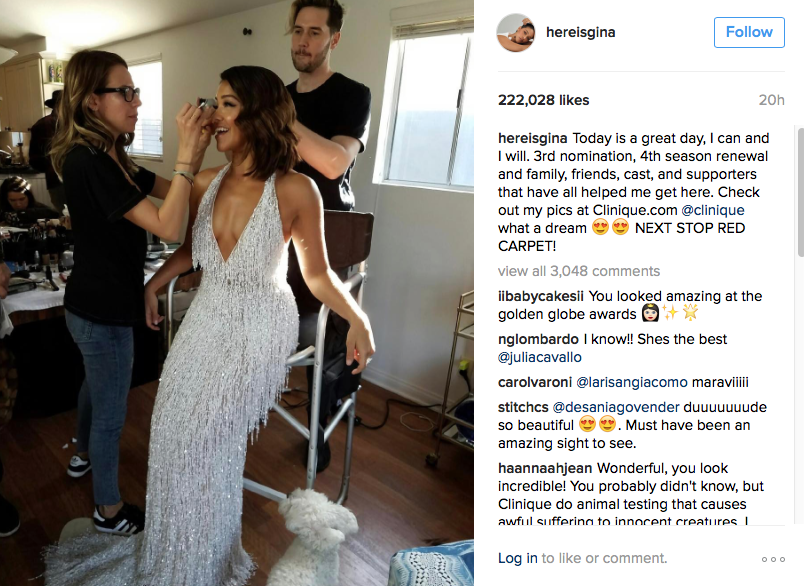The height and width of the screenshot is (586, 804).
Task: Click the comments panel scrollbar
Action: click(800, 192)
